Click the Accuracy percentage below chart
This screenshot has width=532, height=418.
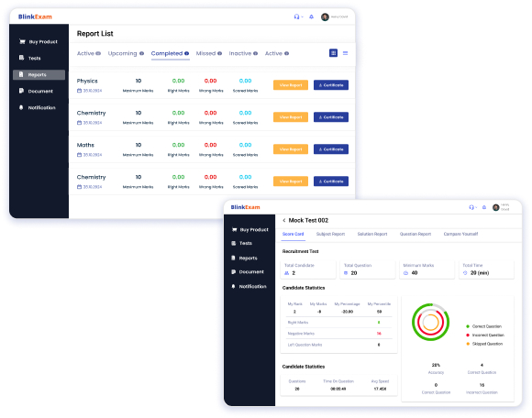pyautogui.click(x=436, y=365)
